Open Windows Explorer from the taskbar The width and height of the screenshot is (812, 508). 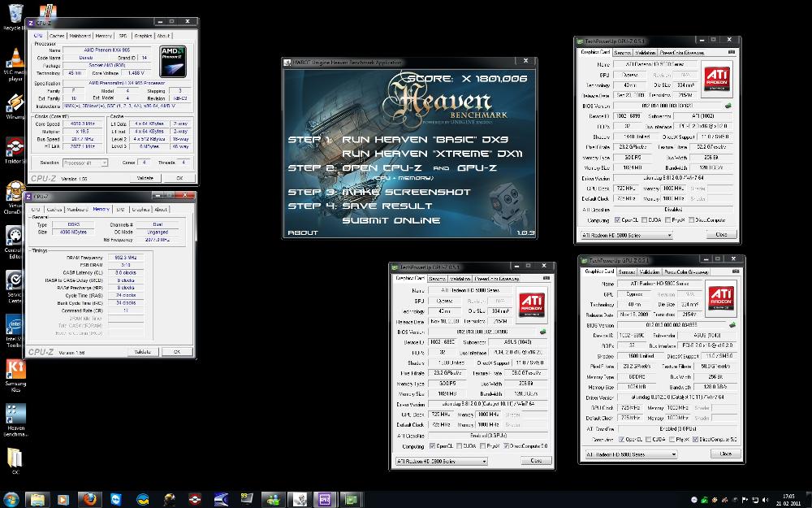(37, 500)
